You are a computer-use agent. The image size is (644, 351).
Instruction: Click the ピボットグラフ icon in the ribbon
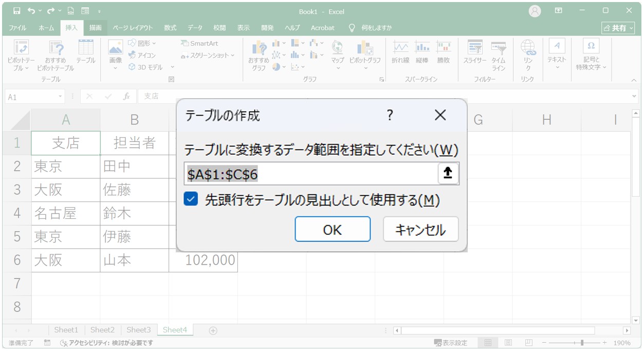(365, 49)
